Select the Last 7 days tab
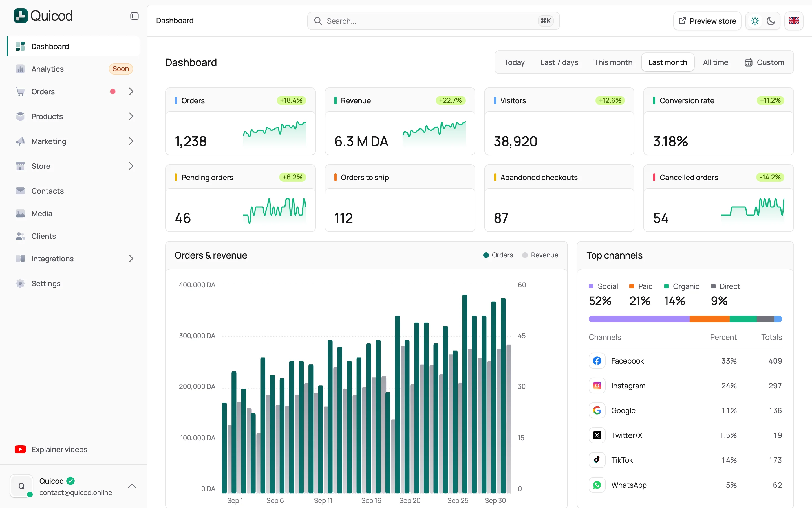This screenshot has width=812, height=508. (559, 62)
